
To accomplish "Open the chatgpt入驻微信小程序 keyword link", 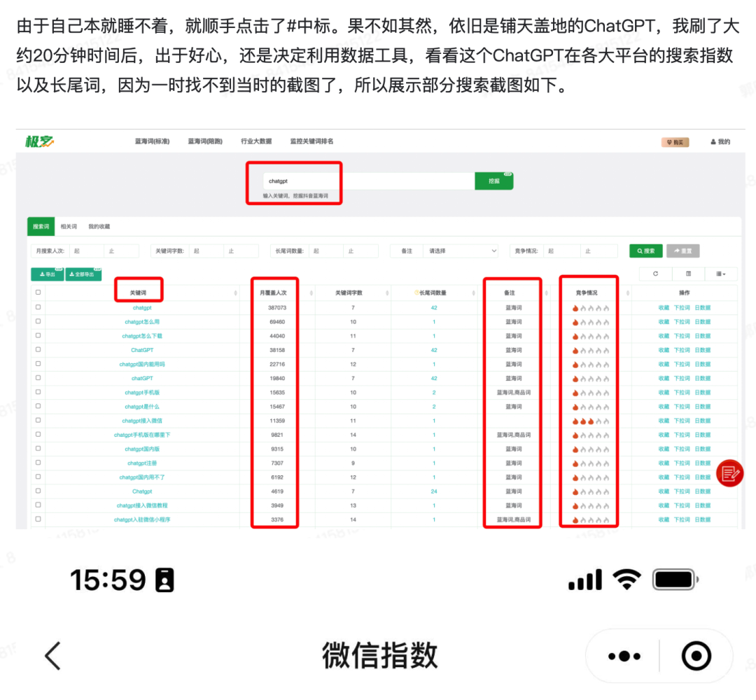I will pyautogui.click(x=142, y=519).
